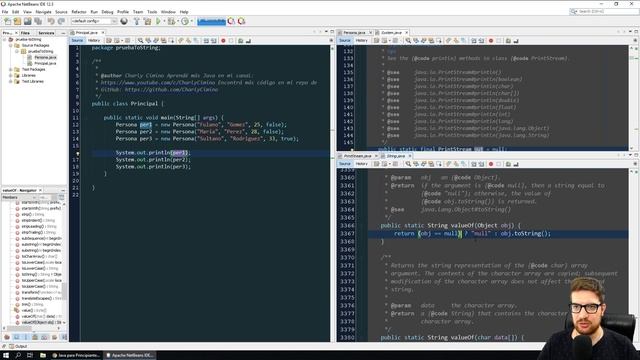Click the Search field at top right

coord(604,11)
